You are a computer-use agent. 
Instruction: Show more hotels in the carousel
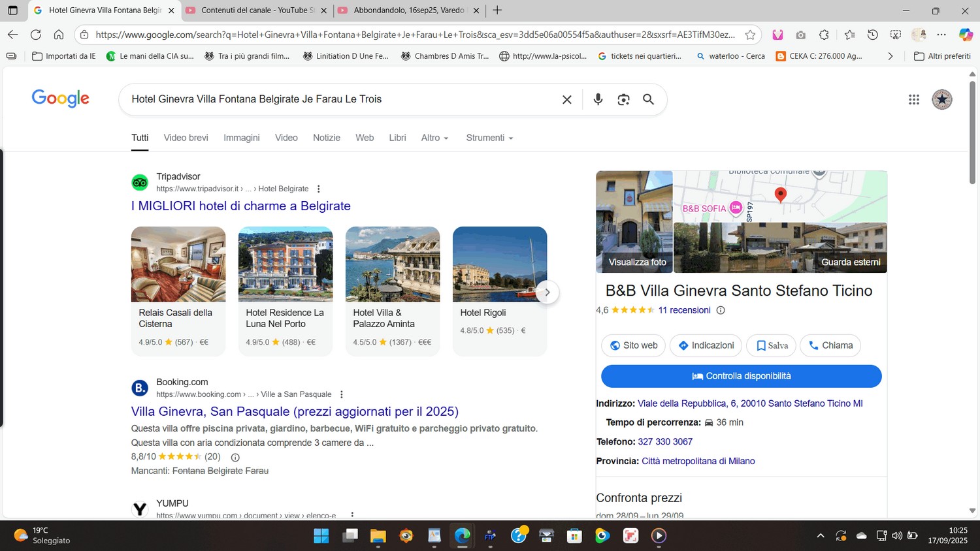547,292
